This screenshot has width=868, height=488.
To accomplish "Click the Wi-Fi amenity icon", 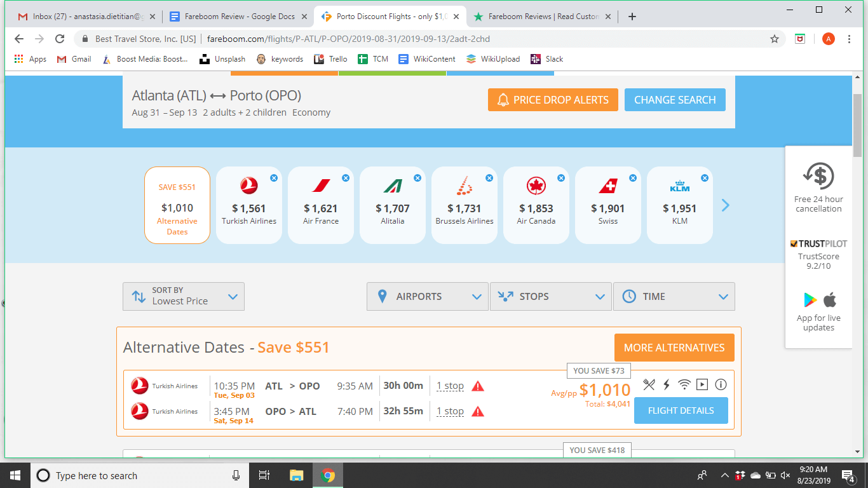I will point(684,384).
